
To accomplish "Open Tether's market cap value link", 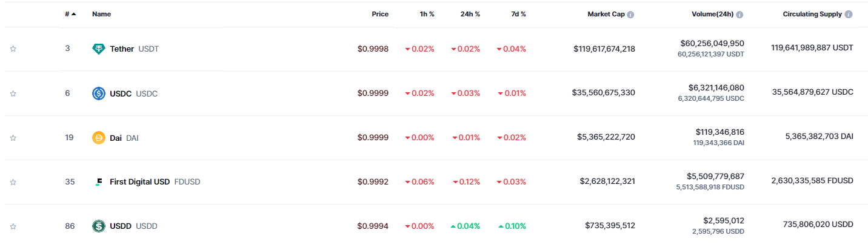I will 604,49.
